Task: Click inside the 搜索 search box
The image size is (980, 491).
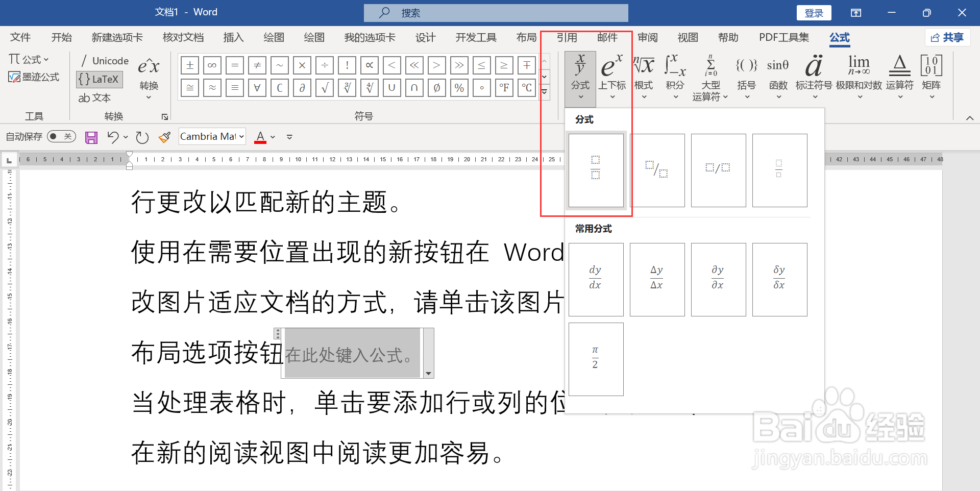Action: 496,13
